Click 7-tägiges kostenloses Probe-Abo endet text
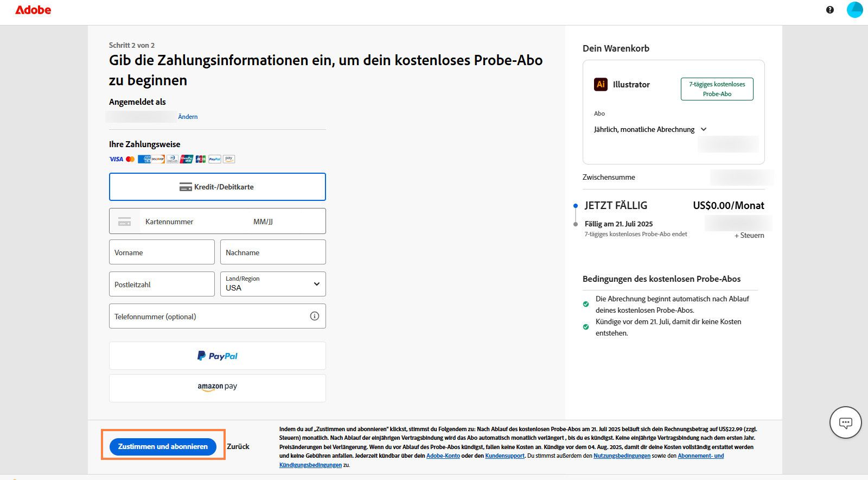The image size is (868, 480). (x=636, y=234)
